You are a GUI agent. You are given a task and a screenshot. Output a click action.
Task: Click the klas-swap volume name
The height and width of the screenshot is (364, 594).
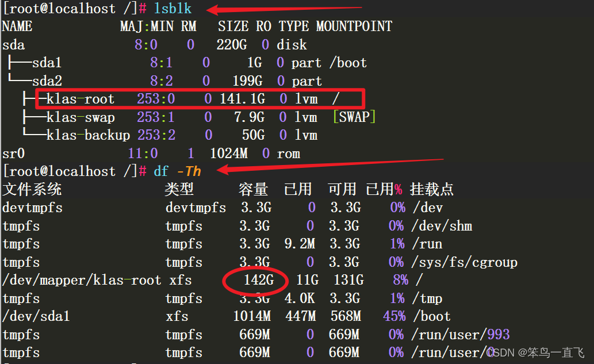81,117
